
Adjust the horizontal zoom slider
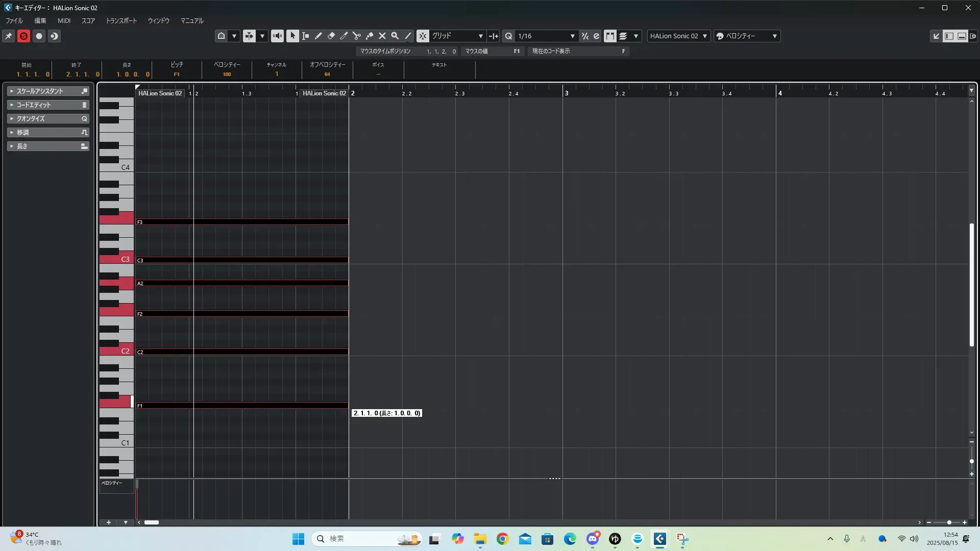949,522
